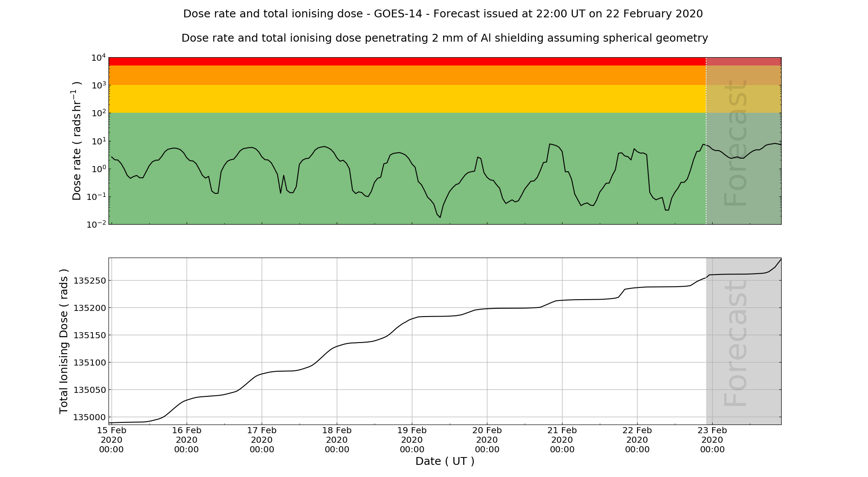The height and width of the screenshot is (477, 868).
Task: Click the 135250 tick label on lower axis
Action: pyautogui.click(x=89, y=281)
